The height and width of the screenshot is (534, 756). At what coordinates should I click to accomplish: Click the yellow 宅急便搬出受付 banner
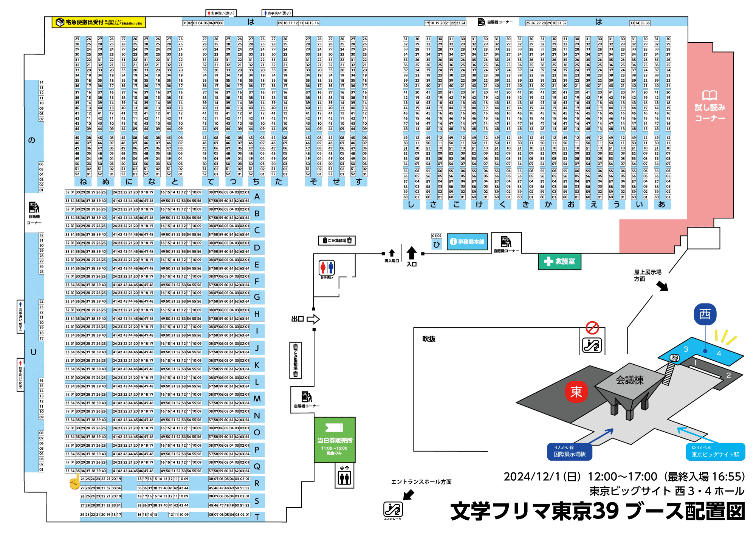[x=99, y=22]
